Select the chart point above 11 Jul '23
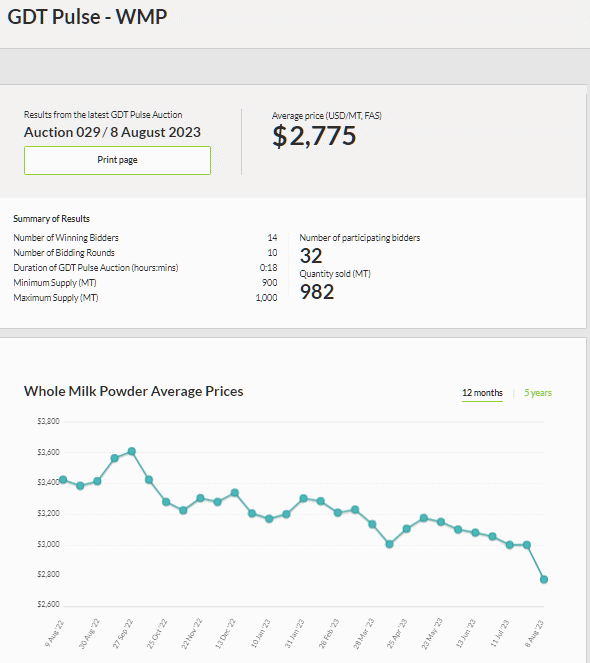The height and width of the screenshot is (663, 590). coord(510,545)
